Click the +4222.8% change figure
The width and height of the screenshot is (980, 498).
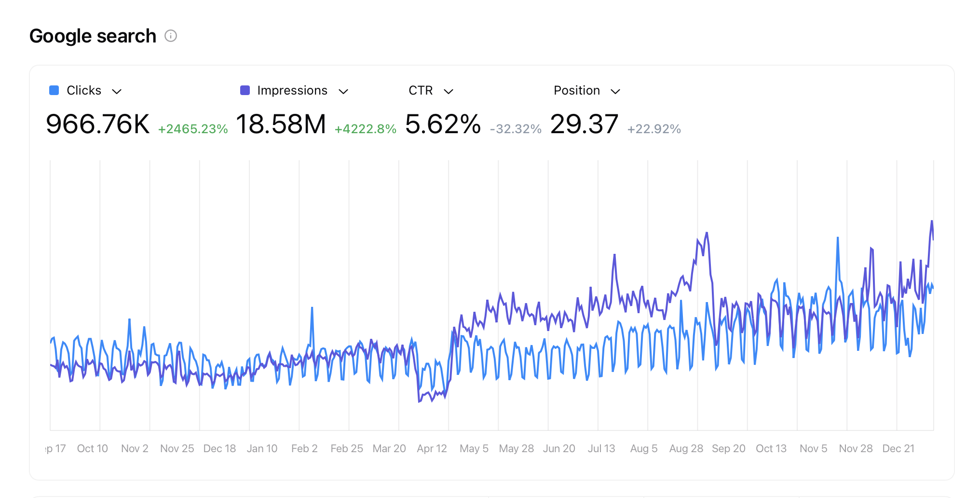(366, 129)
